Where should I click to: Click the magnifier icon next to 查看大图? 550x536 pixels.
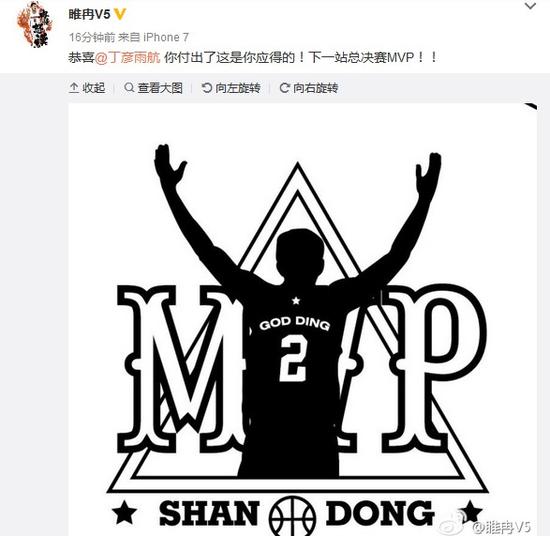click(129, 87)
